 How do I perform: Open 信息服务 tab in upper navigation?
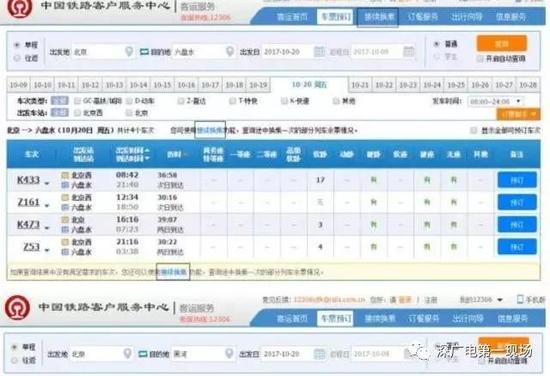coord(511,16)
